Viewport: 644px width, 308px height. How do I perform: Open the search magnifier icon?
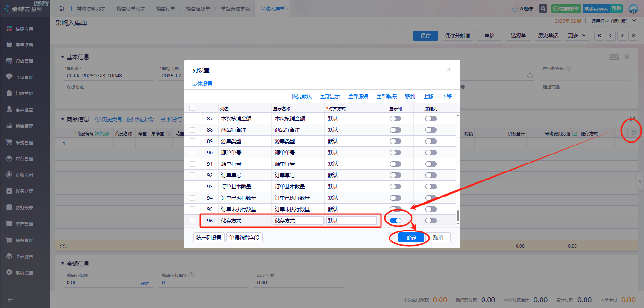(543, 9)
